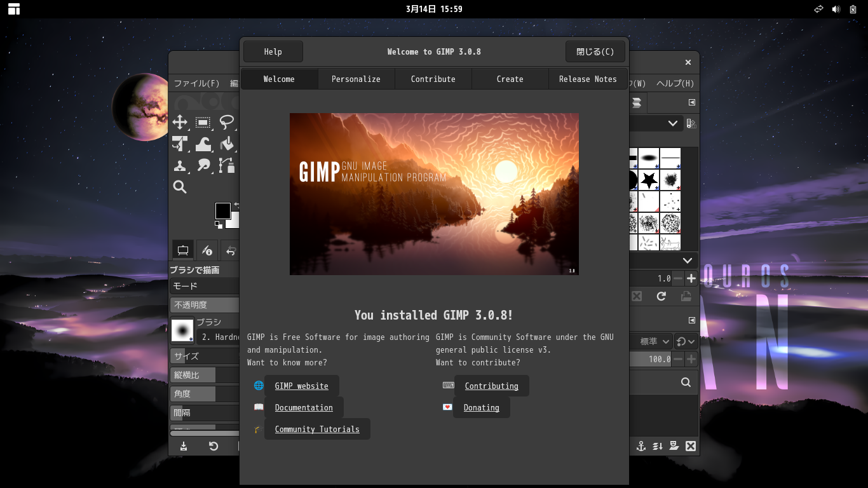Select the Bucket Fill tool
The height and width of the screenshot is (488, 868).
227,144
